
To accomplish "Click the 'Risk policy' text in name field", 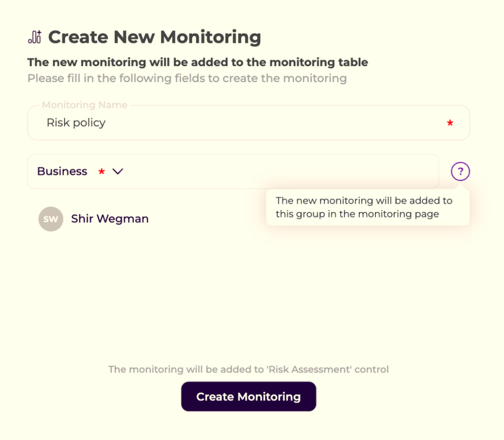I will [x=76, y=123].
